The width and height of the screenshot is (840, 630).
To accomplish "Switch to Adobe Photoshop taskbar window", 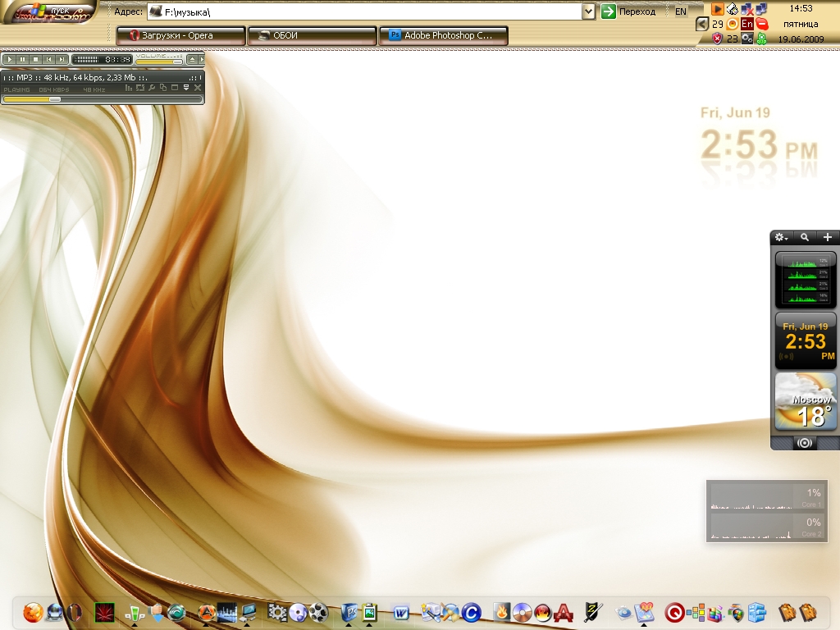I will pos(443,35).
